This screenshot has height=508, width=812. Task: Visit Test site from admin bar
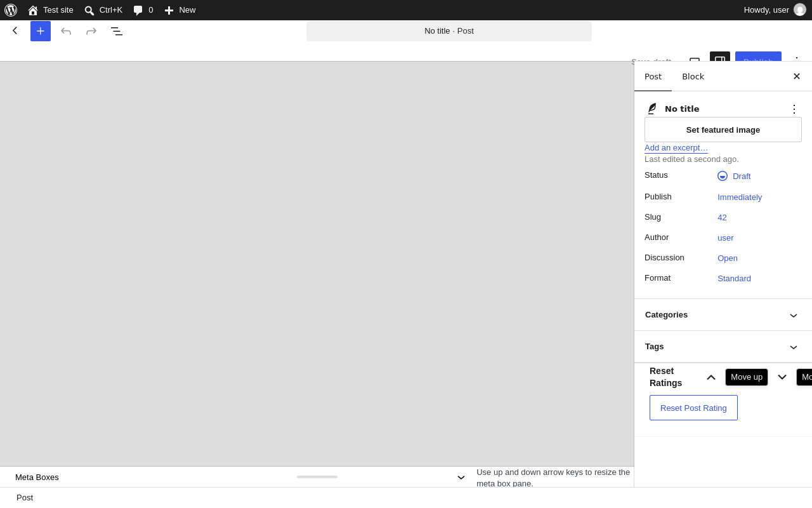tap(51, 10)
